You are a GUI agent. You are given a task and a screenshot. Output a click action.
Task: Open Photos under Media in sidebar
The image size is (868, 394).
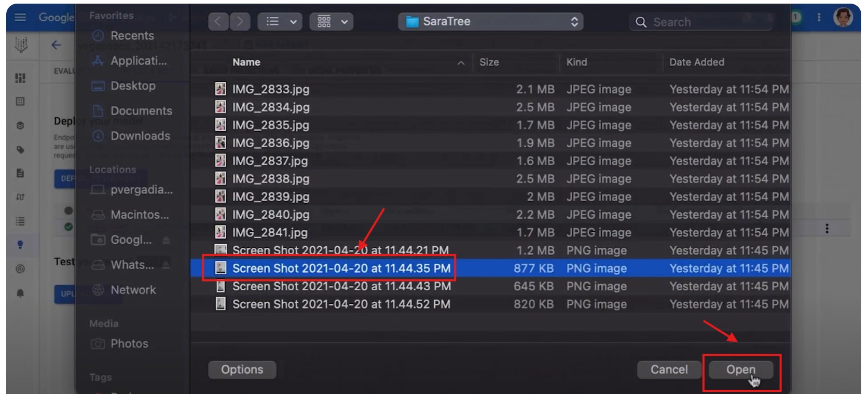click(129, 344)
